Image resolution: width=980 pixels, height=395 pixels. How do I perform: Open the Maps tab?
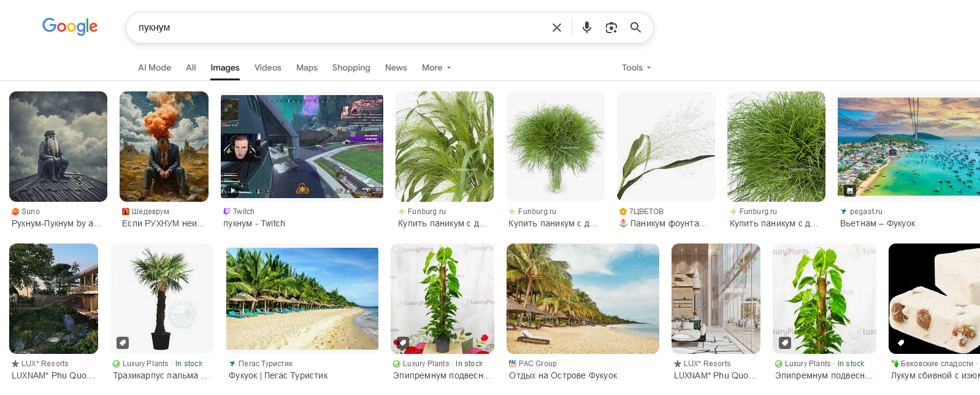(x=307, y=67)
